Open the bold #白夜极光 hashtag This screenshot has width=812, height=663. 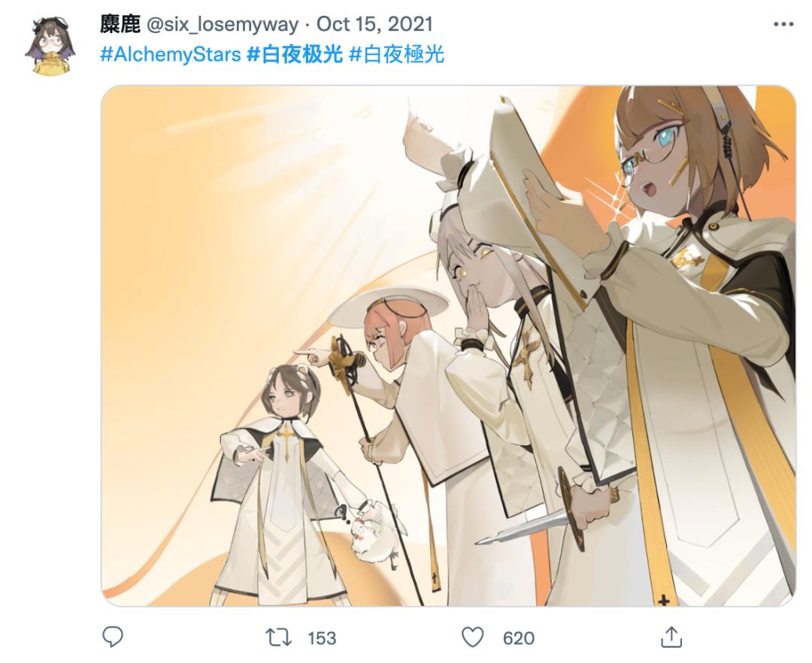point(295,54)
